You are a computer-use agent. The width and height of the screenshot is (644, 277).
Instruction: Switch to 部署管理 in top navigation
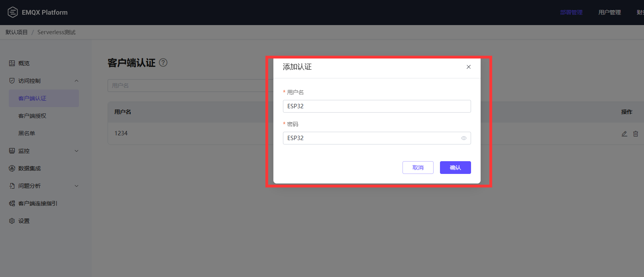click(571, 12)
